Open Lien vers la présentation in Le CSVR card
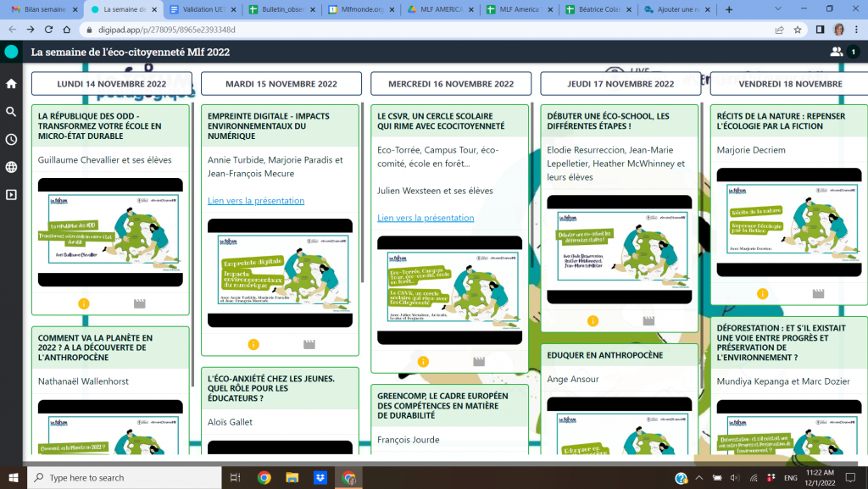 (426, 218)
